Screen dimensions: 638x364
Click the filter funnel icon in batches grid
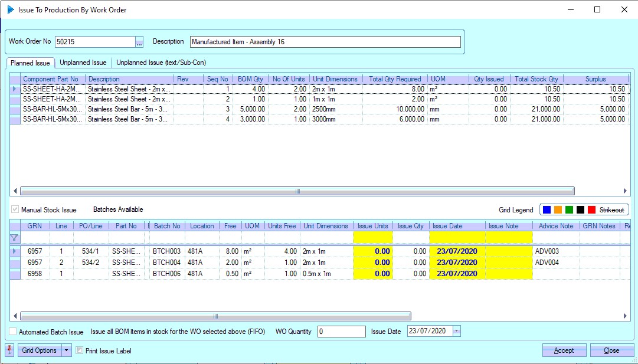pos(15,238)
